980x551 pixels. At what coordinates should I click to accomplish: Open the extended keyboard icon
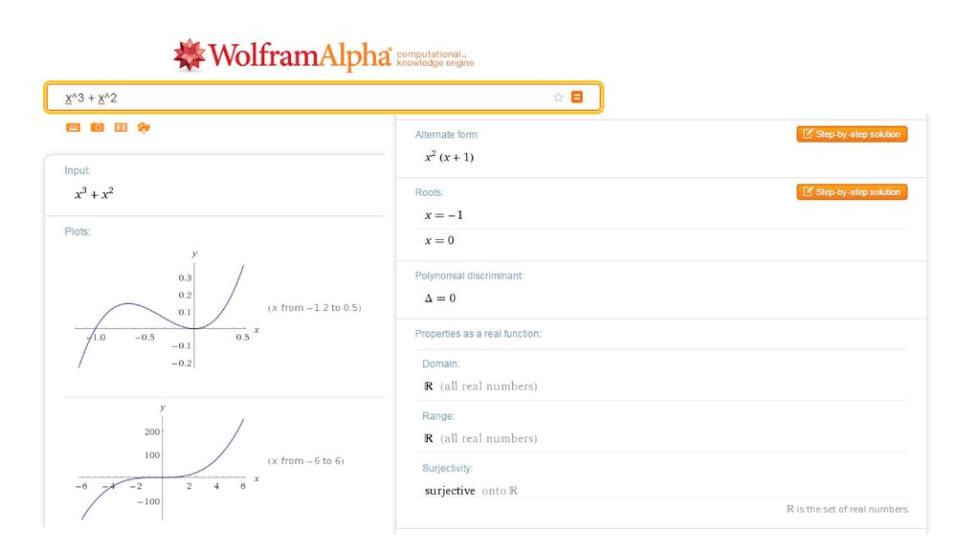tap(73, 127)
